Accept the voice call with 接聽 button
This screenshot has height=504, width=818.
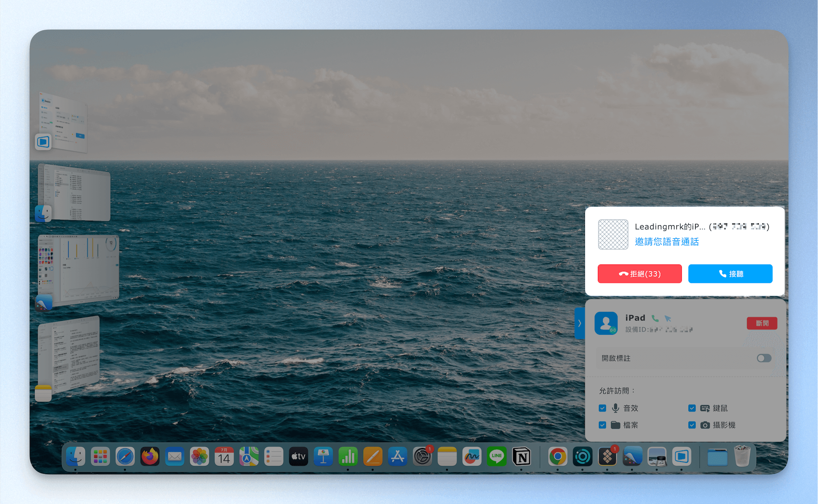point(730,273)
